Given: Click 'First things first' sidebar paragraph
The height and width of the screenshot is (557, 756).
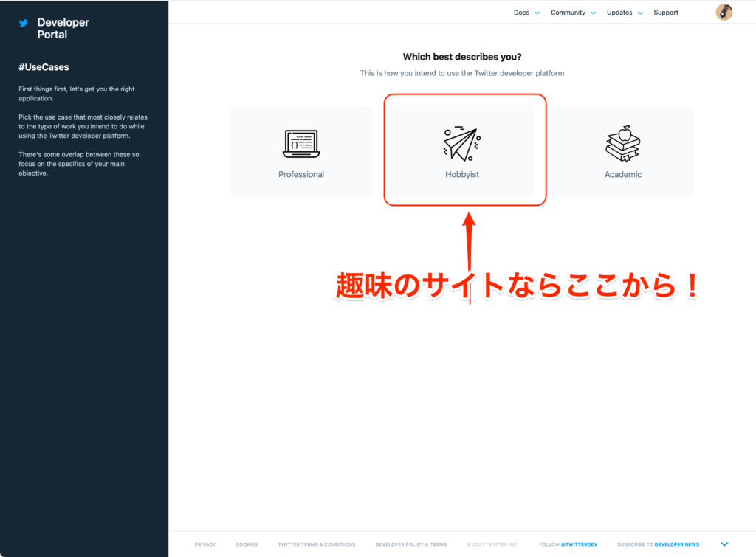Looking at the screenshot, I should tap(77, 94).
